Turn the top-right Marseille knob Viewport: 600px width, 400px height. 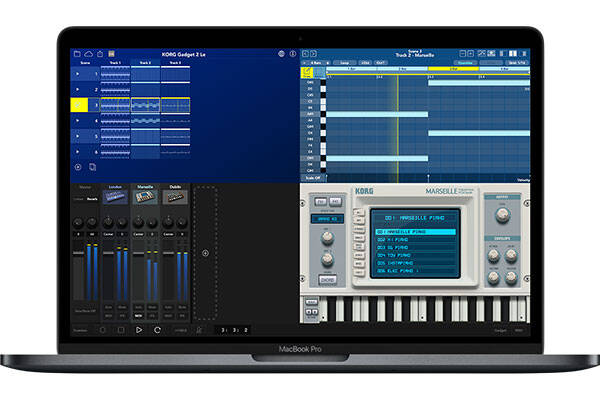click(x=502, y=216)
